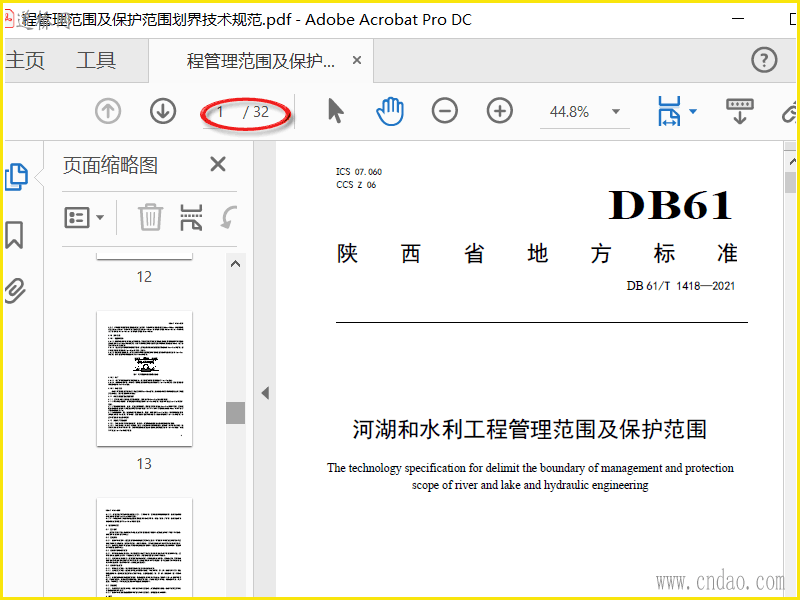This screenshot has height=600, width=800.
Task: Go to next page with down arrow
Action: [163, 111]
